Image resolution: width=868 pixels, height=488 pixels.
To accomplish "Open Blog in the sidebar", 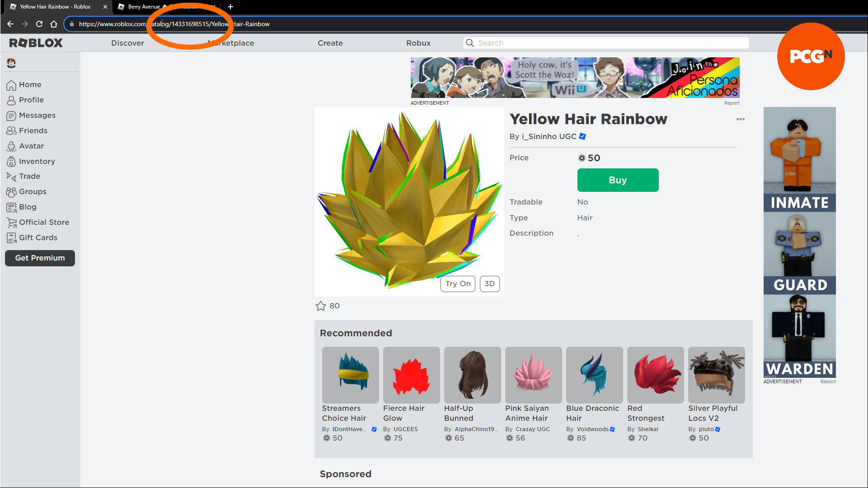I will [22, 207].
